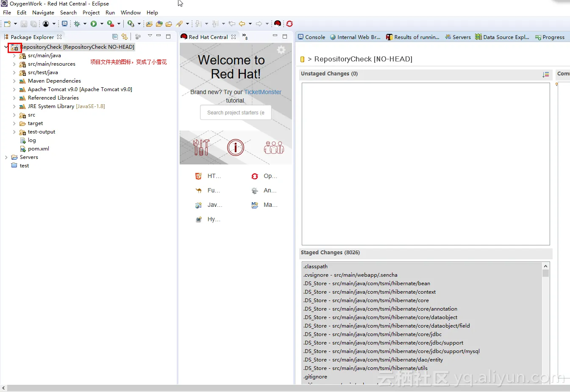The image size is (570, 392).
Task: Open the terminal monitor toolbar icon
Action: tap(64, 24)
